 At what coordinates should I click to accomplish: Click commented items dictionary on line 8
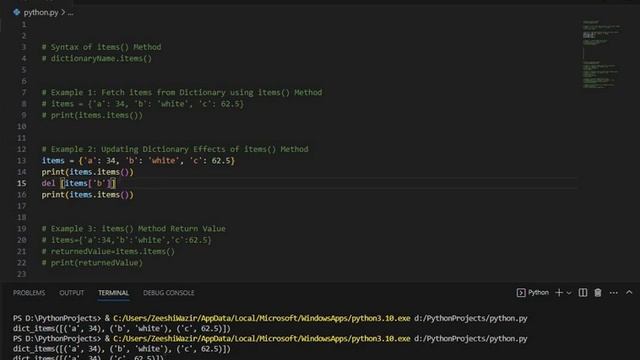pyautogui.click(x=142, y=104)
